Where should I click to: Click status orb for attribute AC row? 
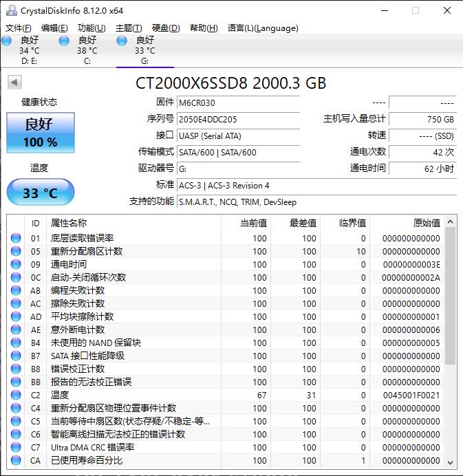pos(16,303)
